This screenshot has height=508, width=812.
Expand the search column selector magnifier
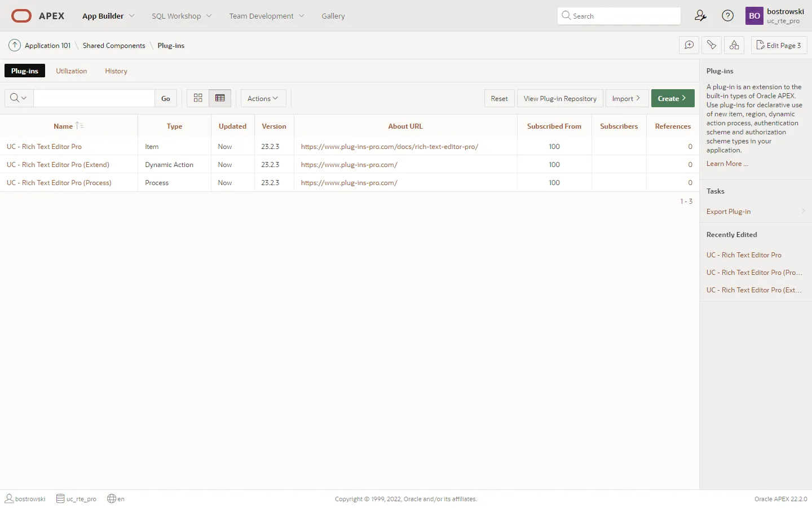(19, 98)
